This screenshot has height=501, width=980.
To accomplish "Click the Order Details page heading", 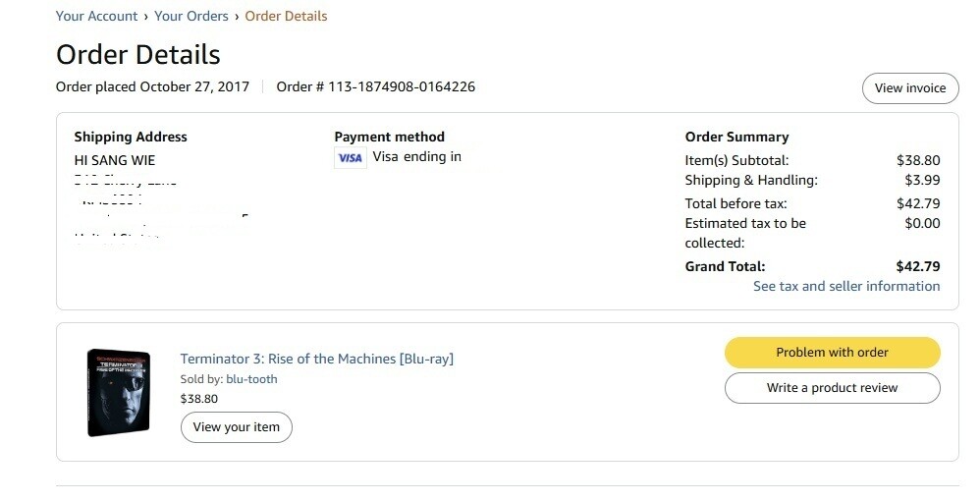I will point(137,54).
